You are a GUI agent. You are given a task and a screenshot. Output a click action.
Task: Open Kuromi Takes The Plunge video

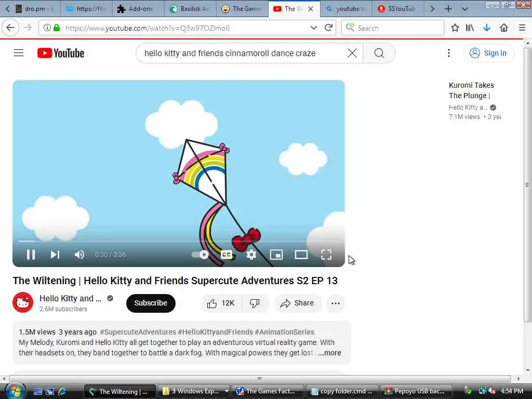(x=471, y=90)
